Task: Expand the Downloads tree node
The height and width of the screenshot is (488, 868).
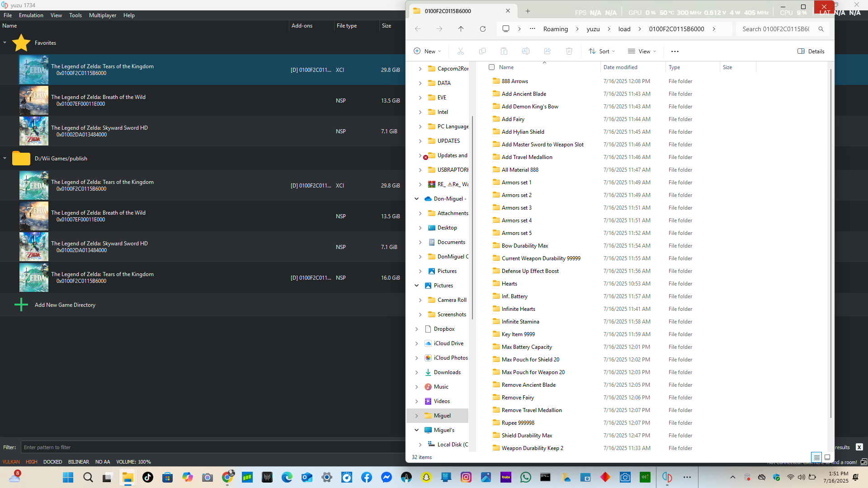Action: [417, 372]
